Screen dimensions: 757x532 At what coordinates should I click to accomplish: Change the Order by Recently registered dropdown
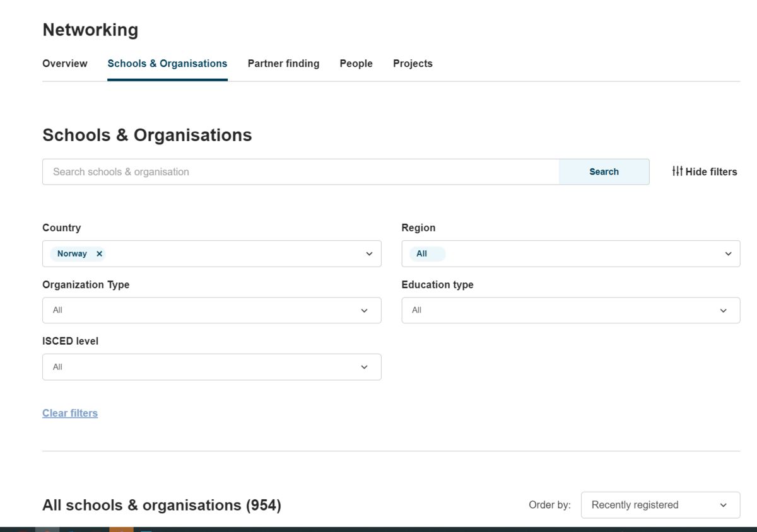660,505
